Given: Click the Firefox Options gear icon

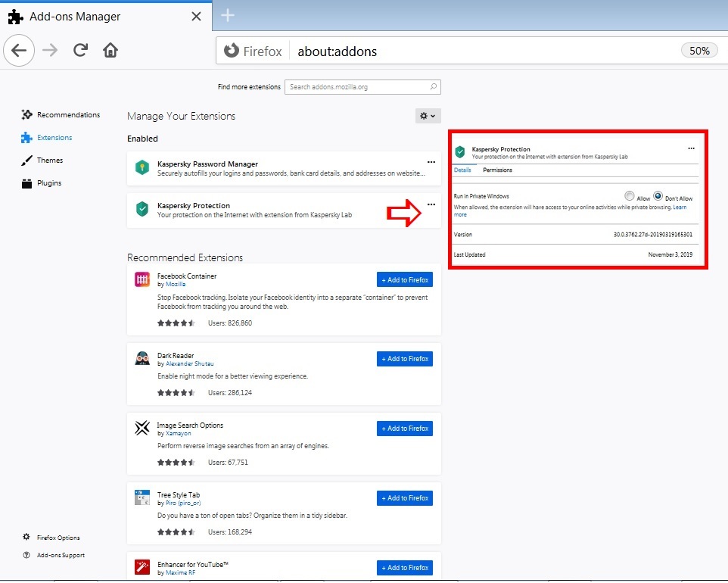Looking at the screenshot, I should click(x=26, y=537).
